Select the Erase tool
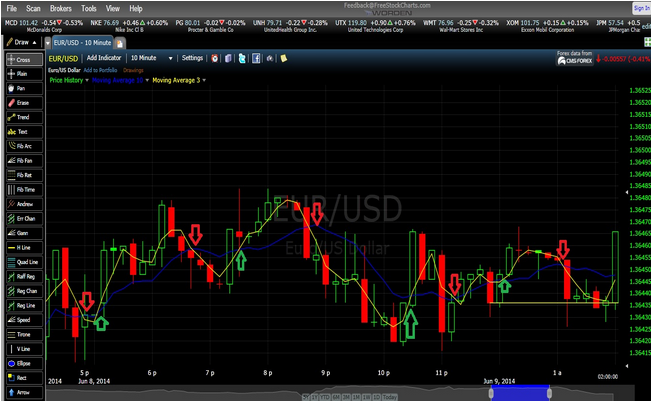The height and width of the screenshot is (401, 652). pyautogui.click(x=25, y=103)
